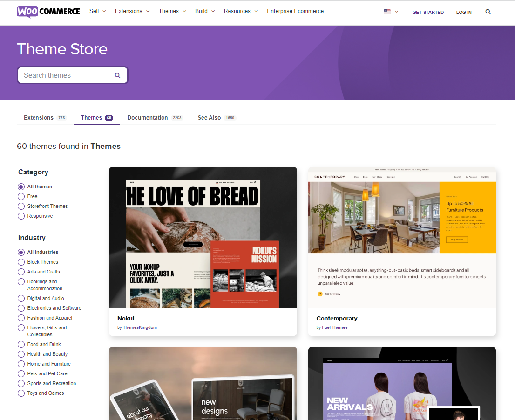Expand the Build menu chevron

pyautogui.click(x=213, y=11)
